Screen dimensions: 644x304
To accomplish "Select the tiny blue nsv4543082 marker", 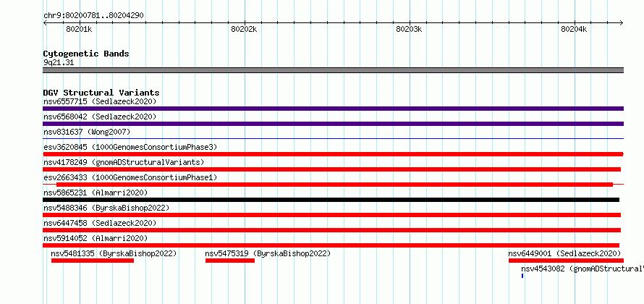I will pyautogui.click(x=522, y=276).
